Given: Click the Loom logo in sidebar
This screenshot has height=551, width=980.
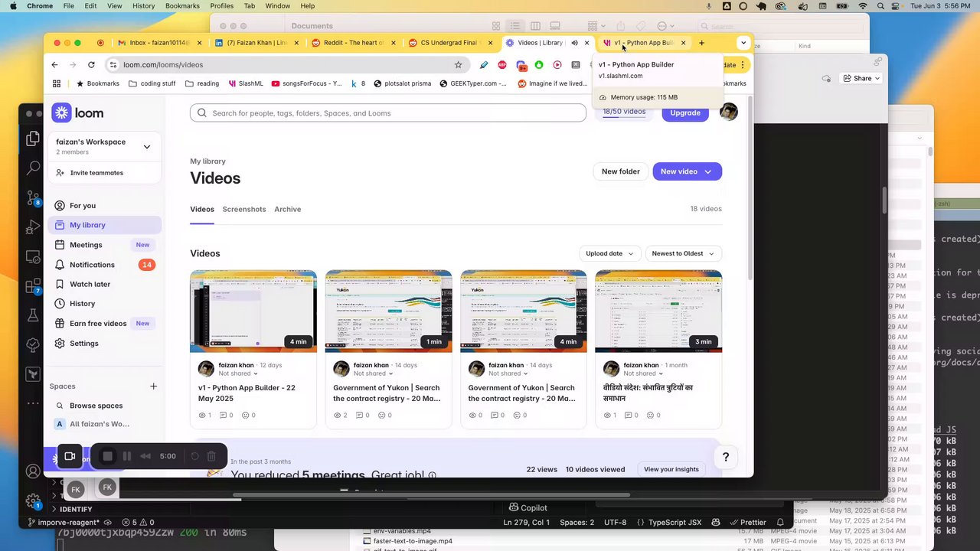Looking at the screenshot, I should pyautogui.click(x=77, y=113).
